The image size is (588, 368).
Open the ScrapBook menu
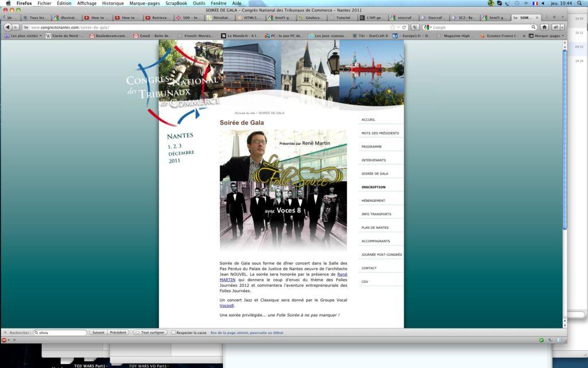(176, 3)
